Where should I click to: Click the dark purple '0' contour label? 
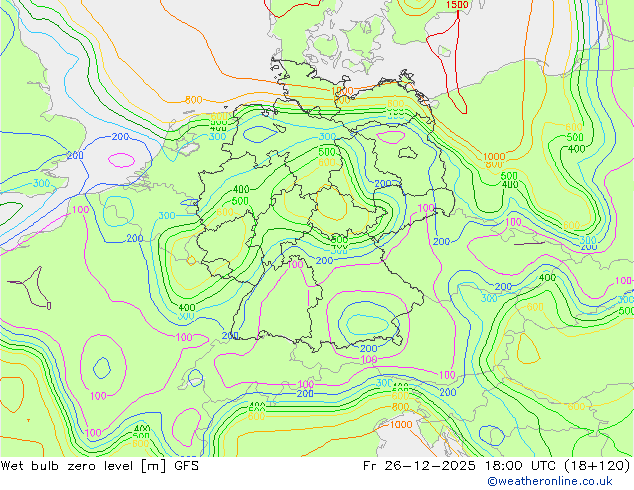pos(49,306)
